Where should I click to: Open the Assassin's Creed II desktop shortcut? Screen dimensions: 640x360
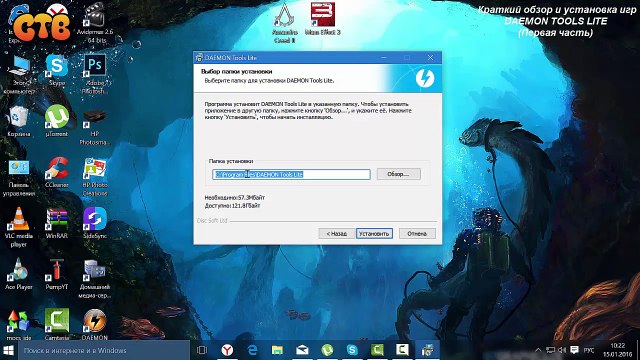[284, 23]
